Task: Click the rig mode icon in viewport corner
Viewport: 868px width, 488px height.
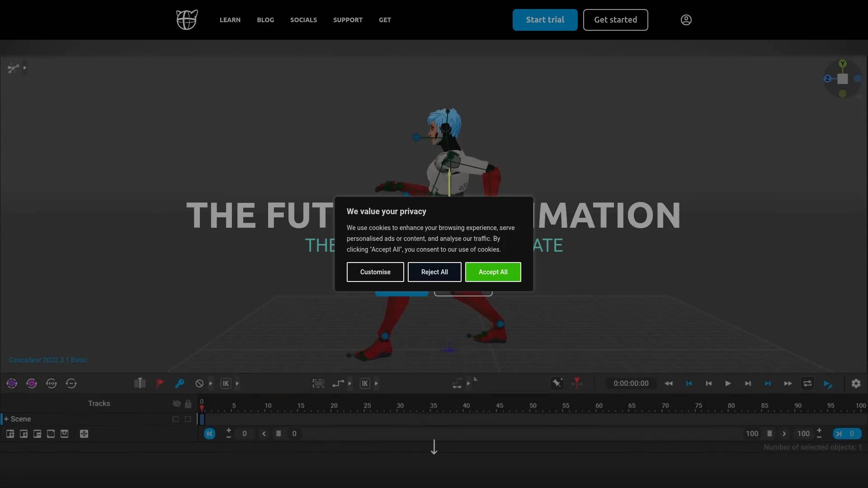Action: [x=13, y=68]
